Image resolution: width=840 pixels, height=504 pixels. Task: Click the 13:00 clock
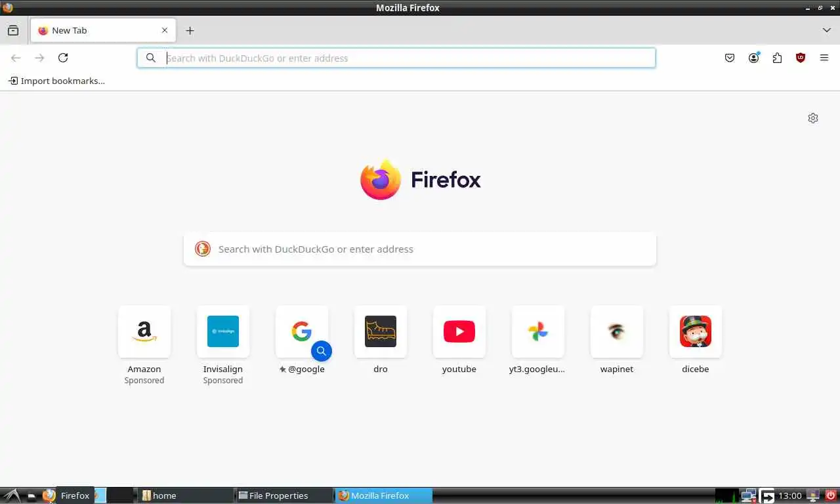pos(790,495)
